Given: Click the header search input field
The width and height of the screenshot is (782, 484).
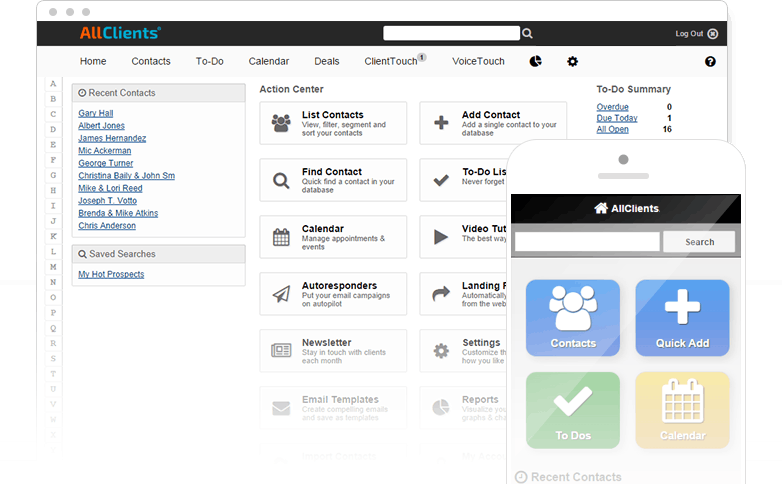Looking at the screenshot, I should coord(451,33).
